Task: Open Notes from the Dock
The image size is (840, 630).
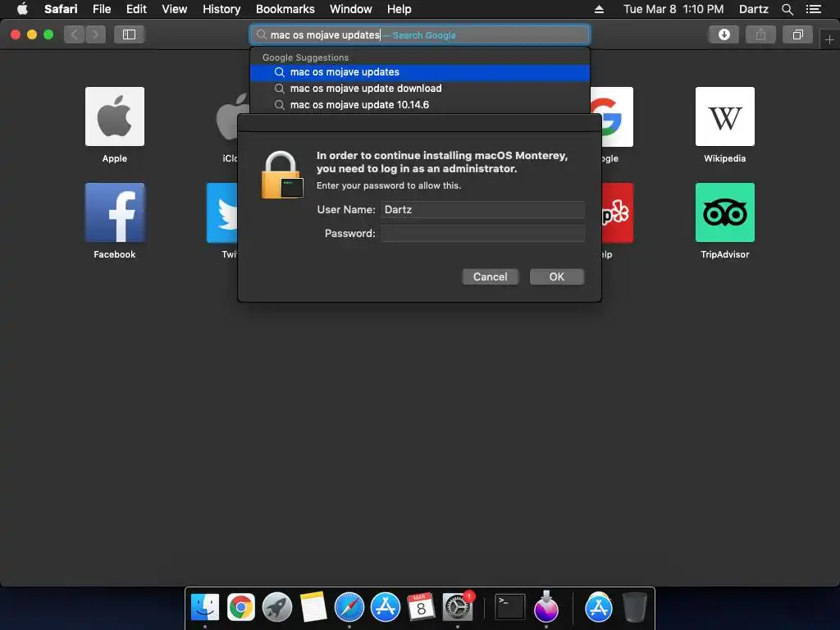Action: coord(313,608)
